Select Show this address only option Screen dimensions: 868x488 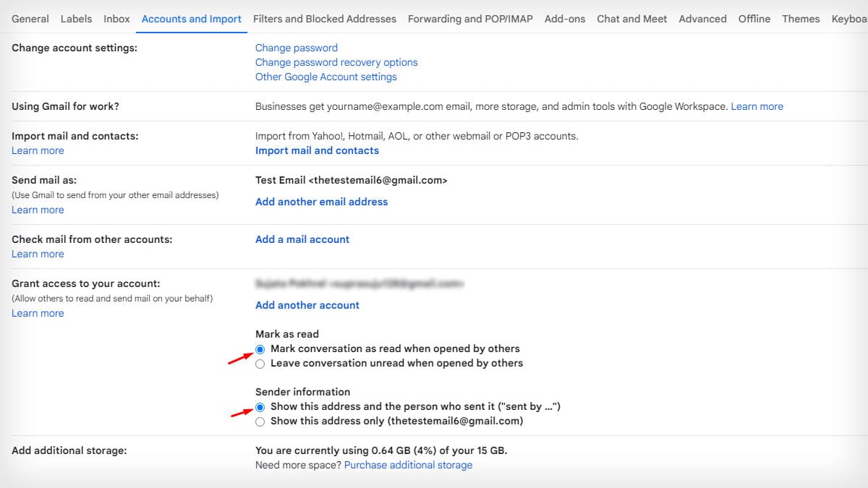(x=260, y=421)
